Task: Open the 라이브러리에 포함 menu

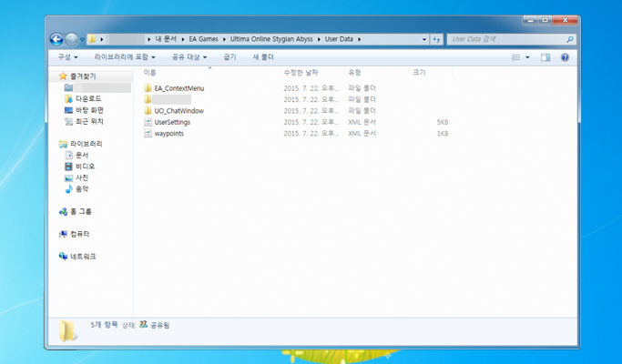Action: coord(125,57)
